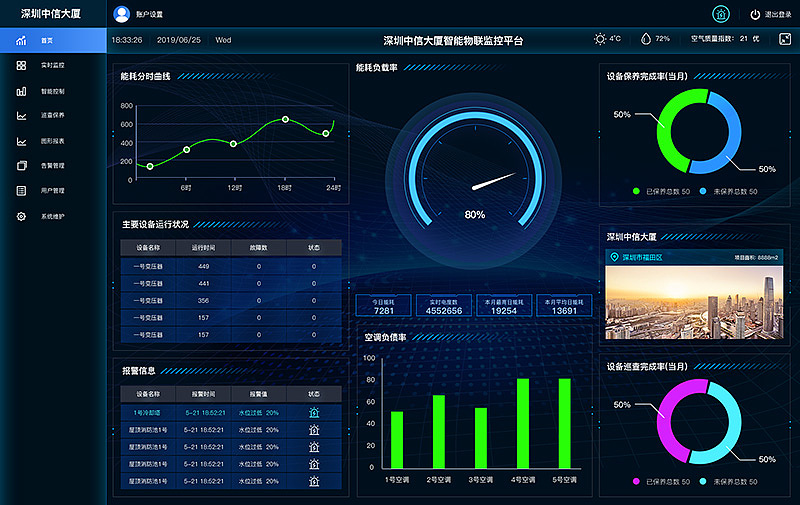
Task: Click the alarm status icon for 1号冷却塔
Action: pos(314,413)
